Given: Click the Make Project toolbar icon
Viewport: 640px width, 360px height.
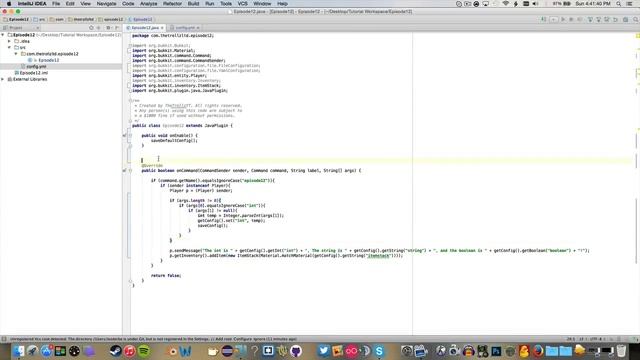Looking at the screenshot, I should pos(543,19).
